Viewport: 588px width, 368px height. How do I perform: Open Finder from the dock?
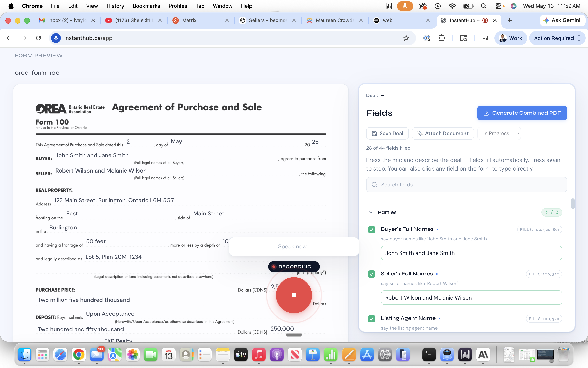(24, 354)
